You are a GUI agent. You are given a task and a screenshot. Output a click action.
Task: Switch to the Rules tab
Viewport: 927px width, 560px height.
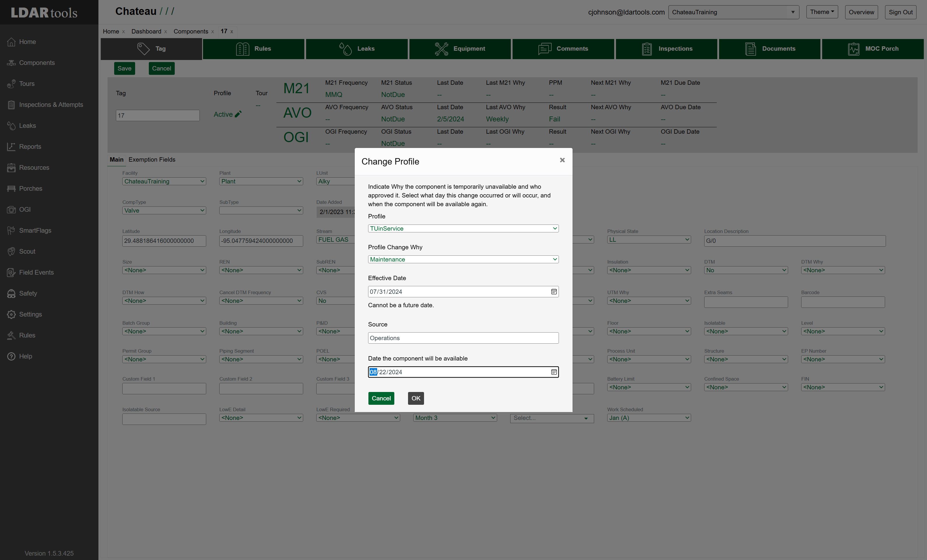[x=254, y=49]
